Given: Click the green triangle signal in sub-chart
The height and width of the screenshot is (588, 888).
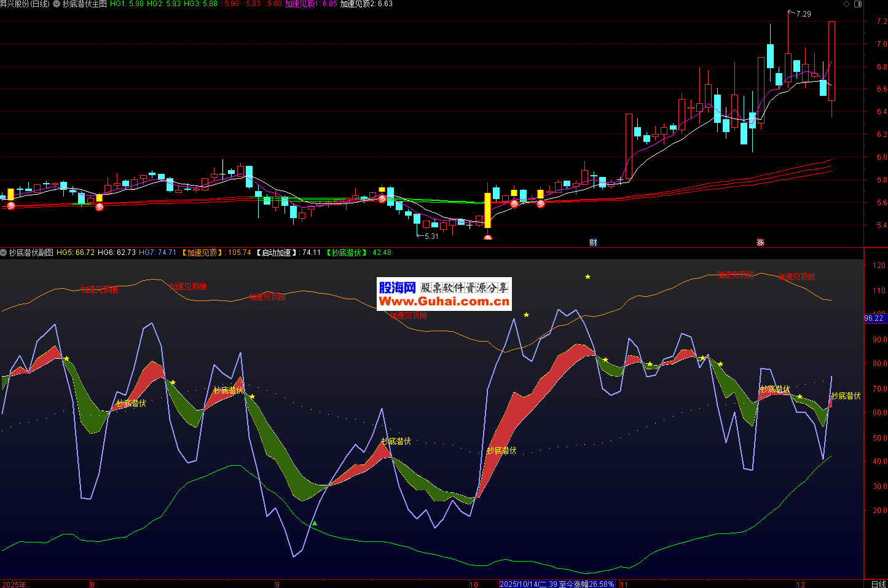Looking at the screenshot, I should 315,523.
